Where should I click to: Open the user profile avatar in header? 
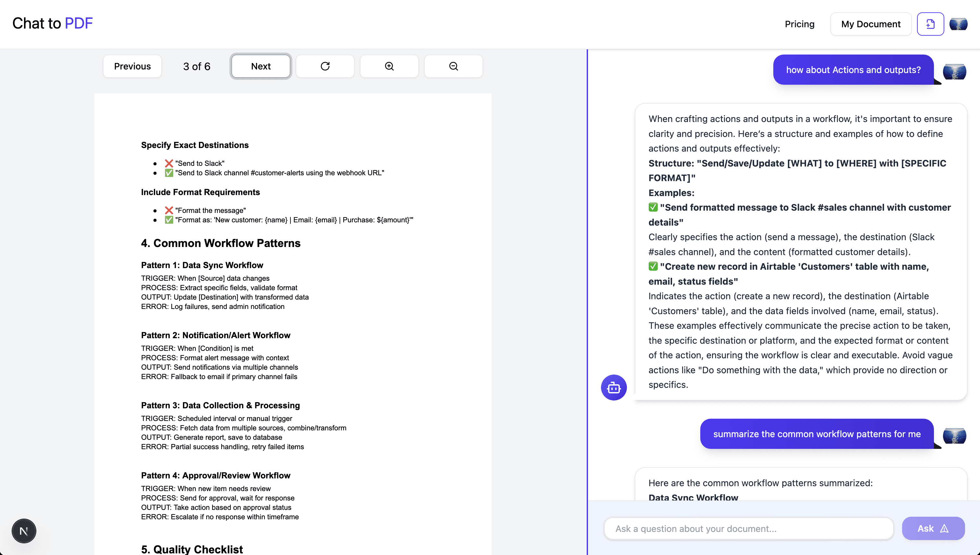point(958,24)
